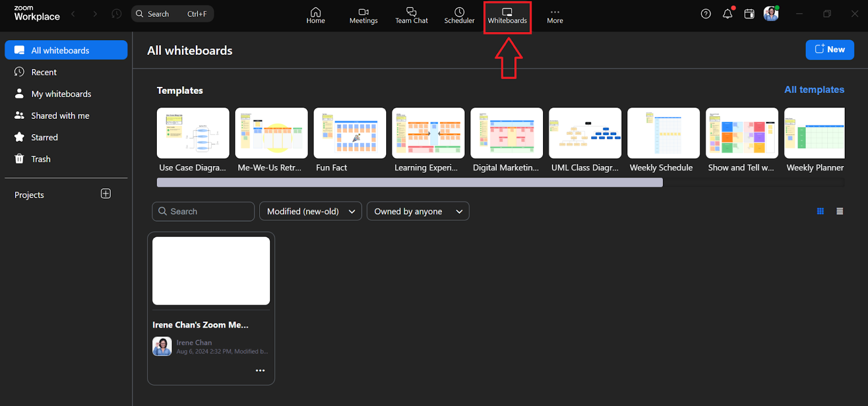This screenshot has width=868, height=406.
Task: Select All whiteboards in sidebar
Action: coord(66,50)
